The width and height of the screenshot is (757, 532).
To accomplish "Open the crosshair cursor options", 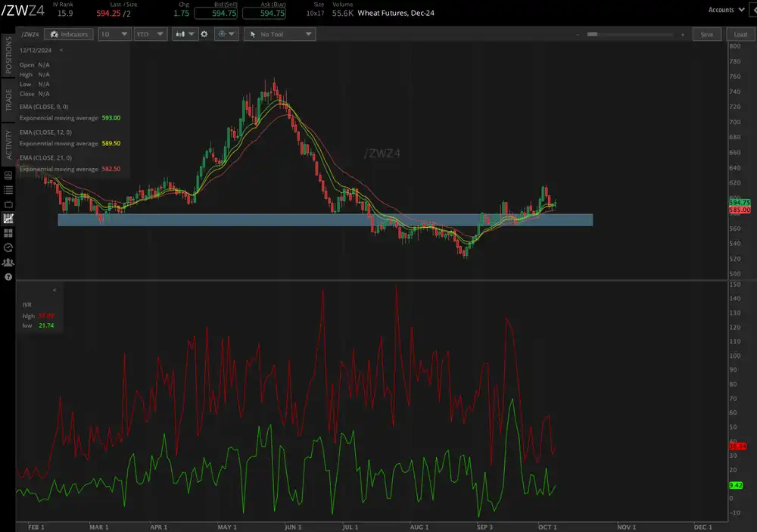I will pyautogui.click(x=226, y=34).
